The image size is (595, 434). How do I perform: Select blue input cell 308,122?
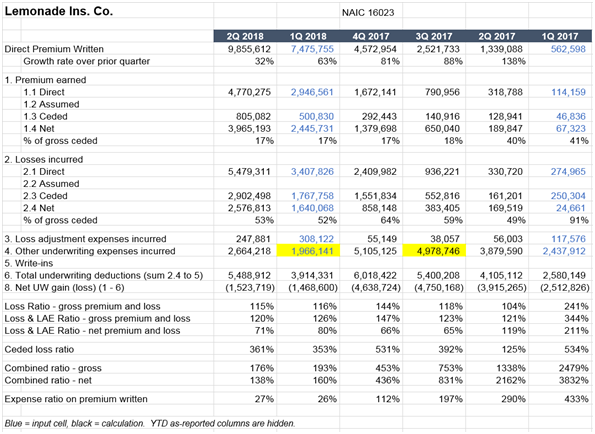316,239
